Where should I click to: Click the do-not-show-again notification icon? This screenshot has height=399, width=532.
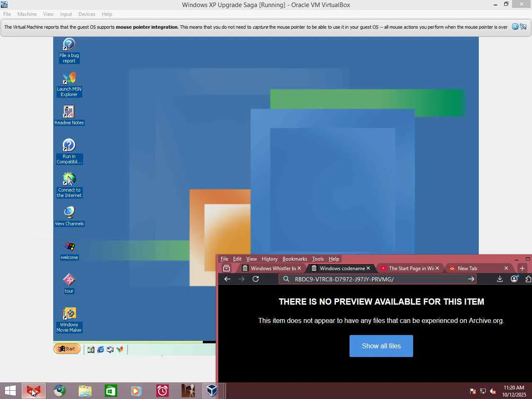523,27
